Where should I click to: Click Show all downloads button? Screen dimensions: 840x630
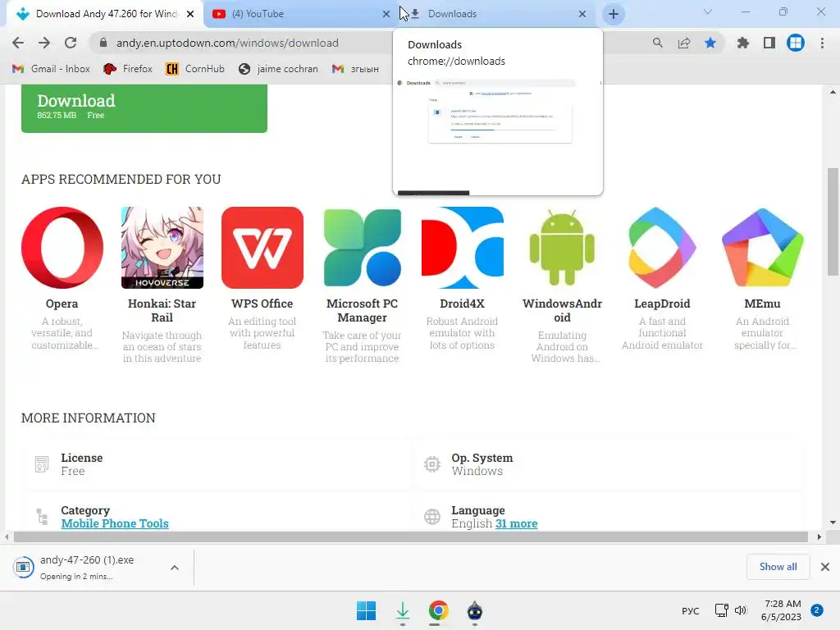tap(778, 567)
